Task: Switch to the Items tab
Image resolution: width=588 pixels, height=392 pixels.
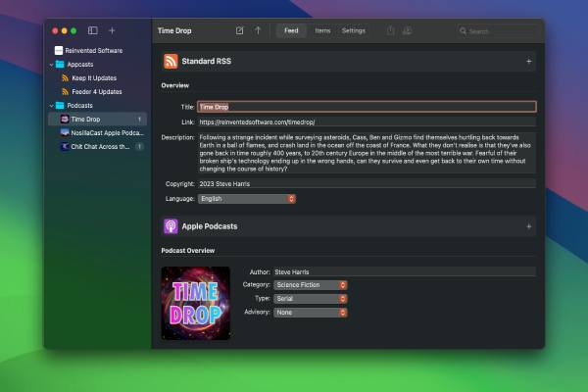Action: pyautogui.click(x=322, y=30)
